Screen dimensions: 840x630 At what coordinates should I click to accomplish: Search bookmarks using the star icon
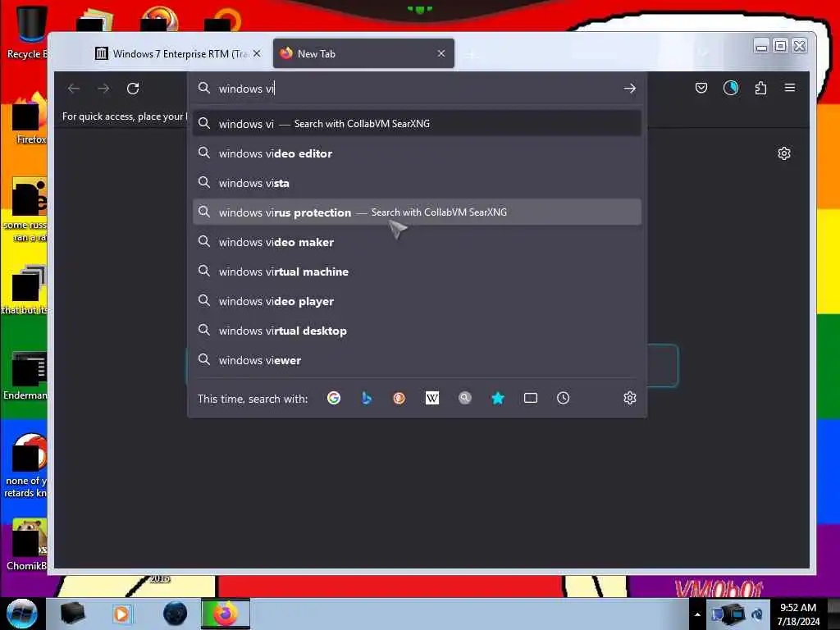tap(498, 398)
